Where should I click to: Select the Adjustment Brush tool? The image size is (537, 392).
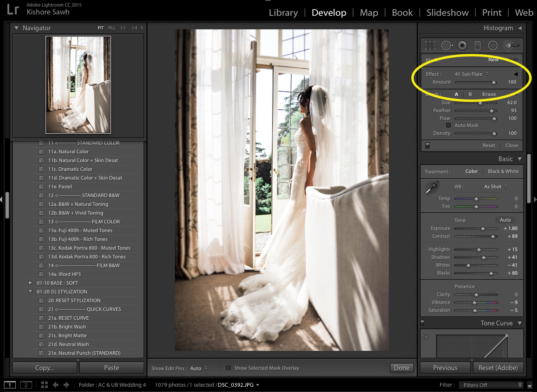pos(511,45)
